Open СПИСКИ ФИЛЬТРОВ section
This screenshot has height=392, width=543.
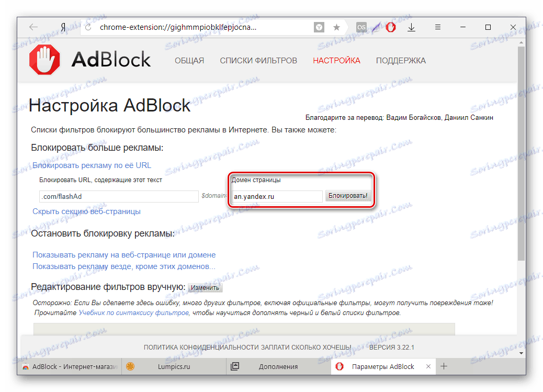point(258,61)
